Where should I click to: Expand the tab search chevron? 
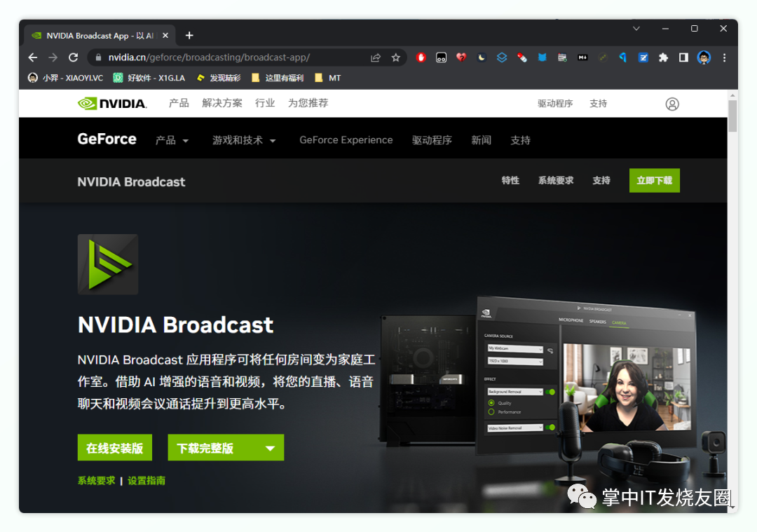636,29
